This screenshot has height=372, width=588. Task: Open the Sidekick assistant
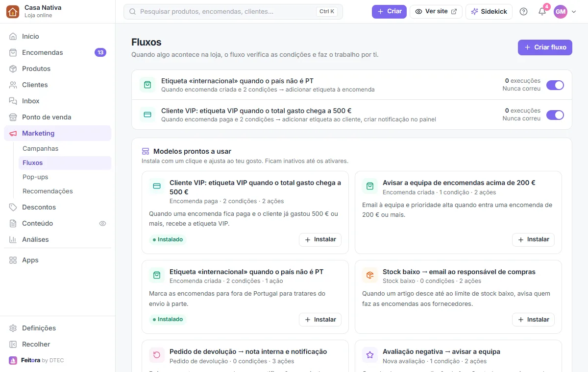[x=489, y=11]
